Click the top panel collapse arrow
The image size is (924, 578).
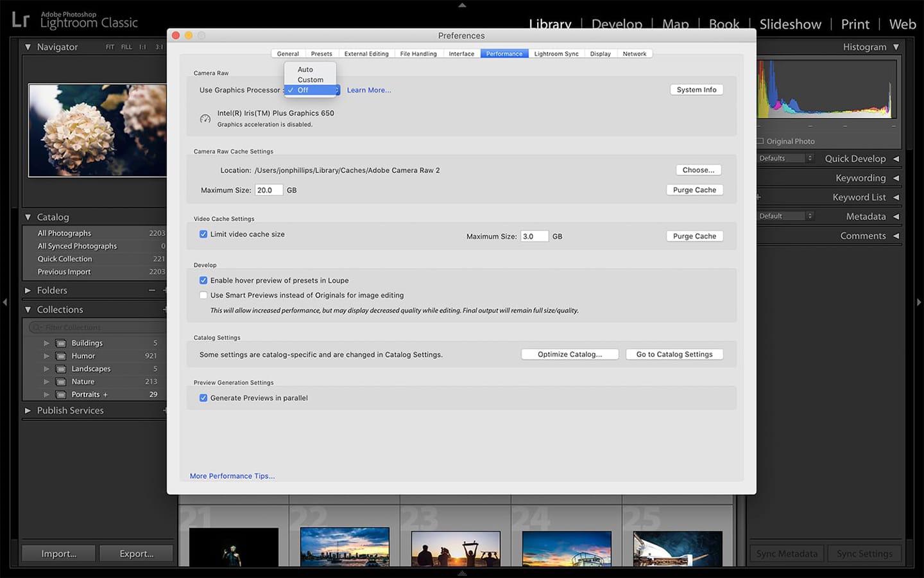(462, 4)
